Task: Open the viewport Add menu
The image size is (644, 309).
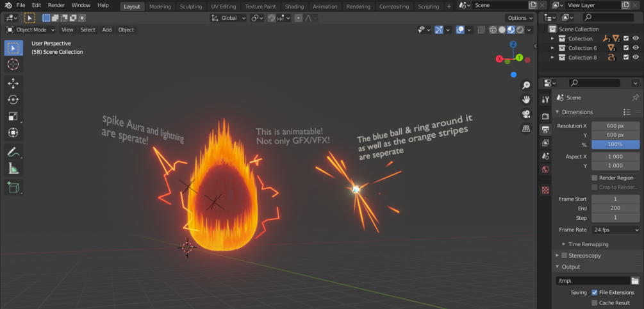Action: click(107, 29)
